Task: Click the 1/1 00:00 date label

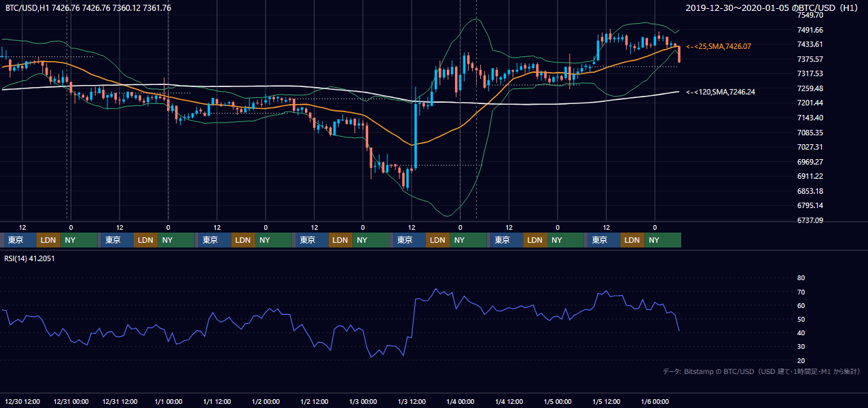Action: (169, 402)
